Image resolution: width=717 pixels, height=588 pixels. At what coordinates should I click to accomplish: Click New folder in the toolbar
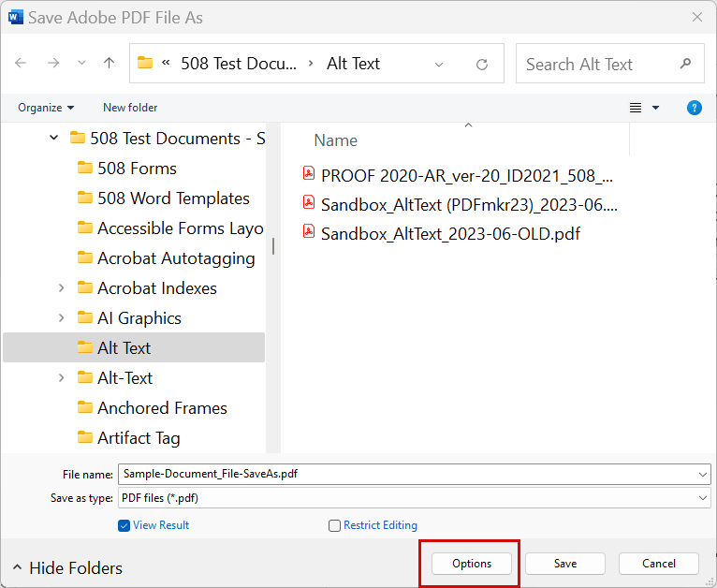pyautogui.click(x=130, y=108)
